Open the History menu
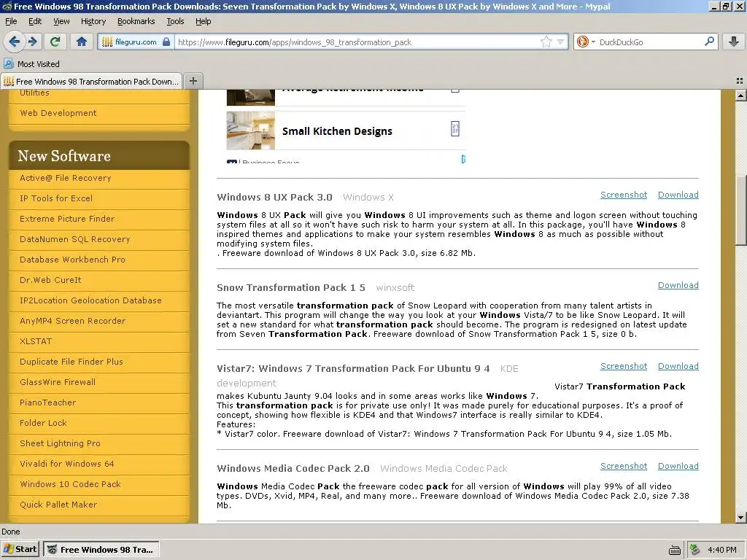This screenshot has height=560, width=747. pyautogui.click(x=93, y=21)
